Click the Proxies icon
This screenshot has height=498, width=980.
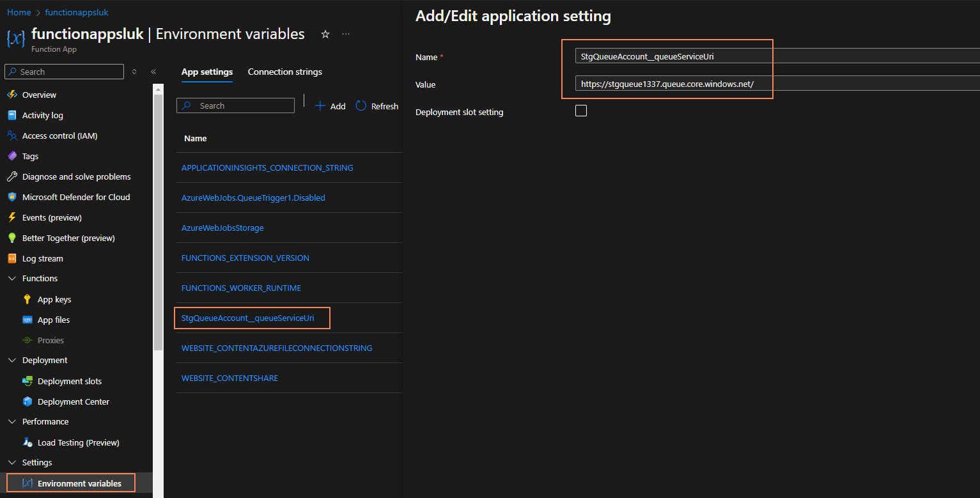pos(27,340)
